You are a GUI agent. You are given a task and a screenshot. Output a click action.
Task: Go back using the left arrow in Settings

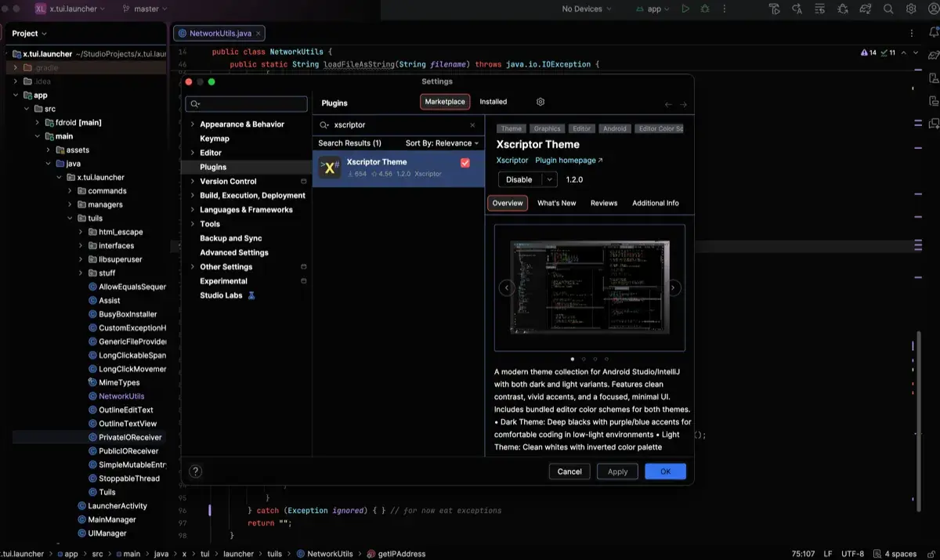coord(668,104)
